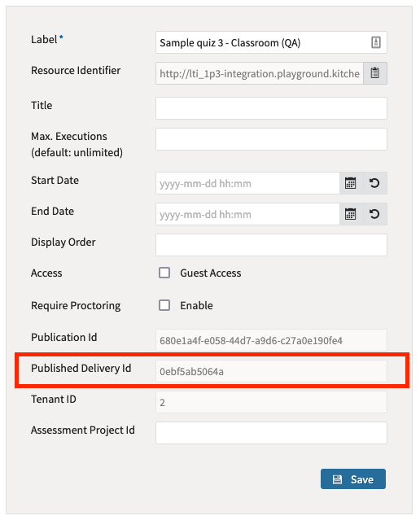Click into the Start Date text box
Image resolution: width=420 pixels, height=520 pixels.
(247, 183)
